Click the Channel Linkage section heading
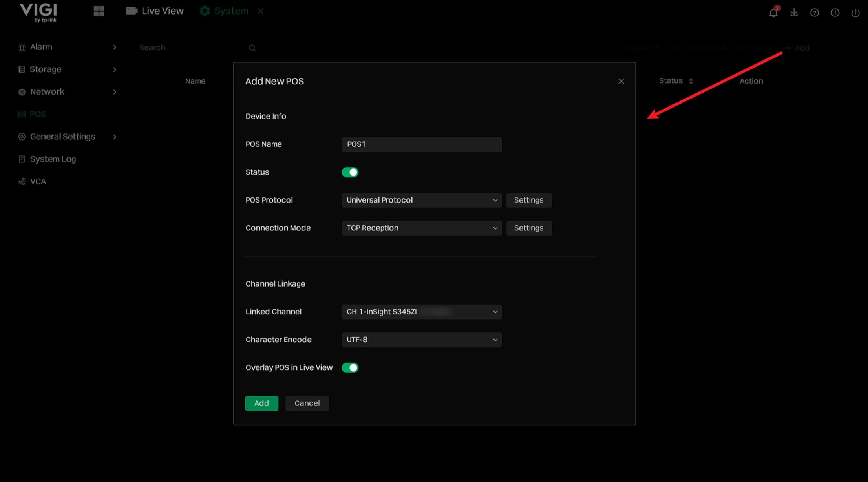 tap(275, 284)
